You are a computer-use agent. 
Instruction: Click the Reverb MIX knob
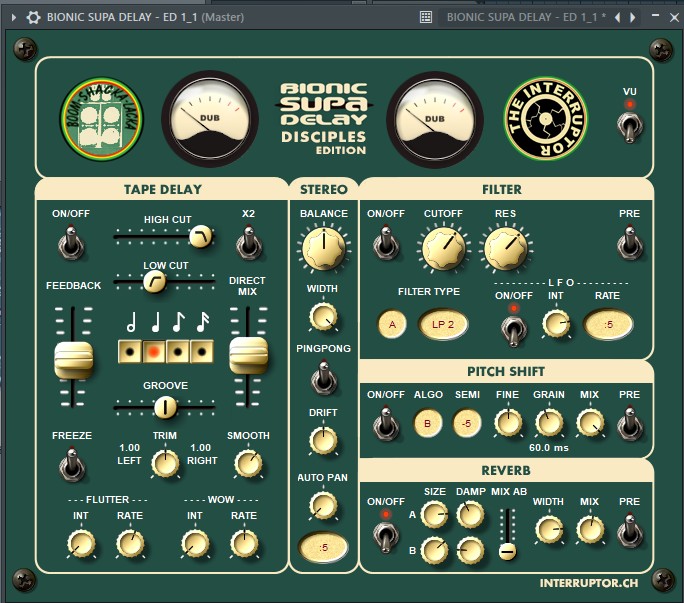click(590, 529)
